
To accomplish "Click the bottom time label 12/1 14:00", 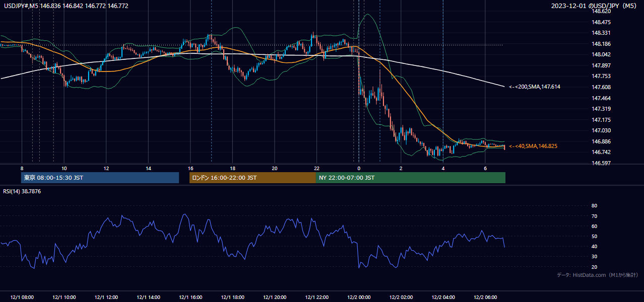I will tap(148, 297).
